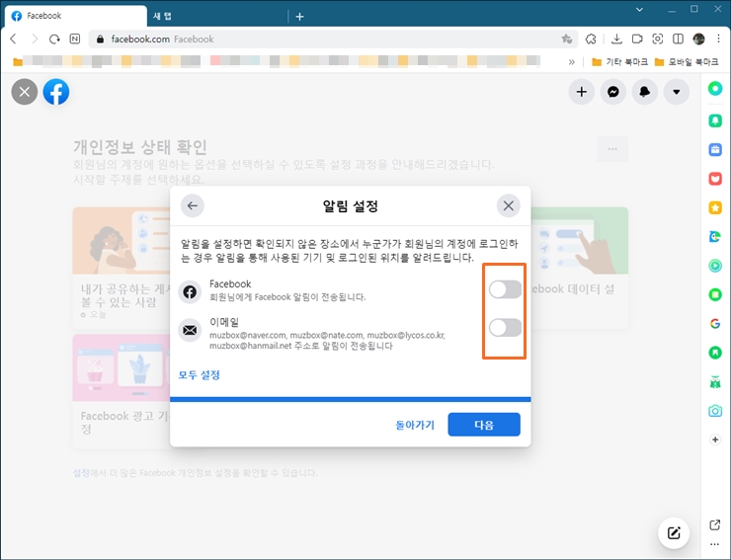
Task: Open a new tab with the plus button
Action: (x=299, y=17)
